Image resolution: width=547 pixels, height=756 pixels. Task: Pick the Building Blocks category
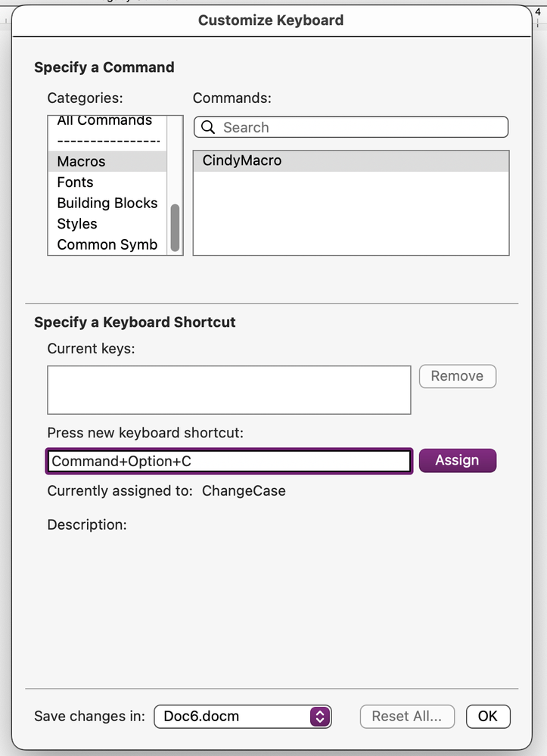107,203
